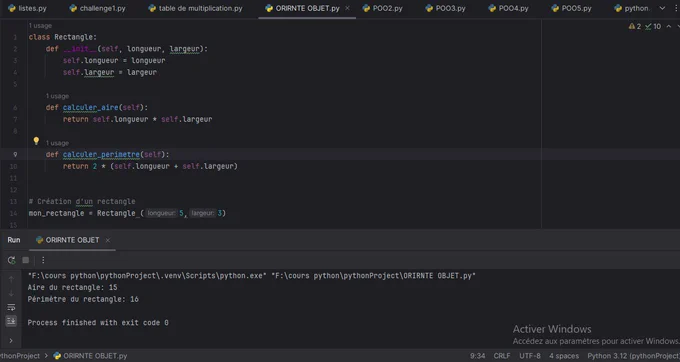Switch to the POO2.py tab
This screenshot has height=362, width=680.
[382, 8]
